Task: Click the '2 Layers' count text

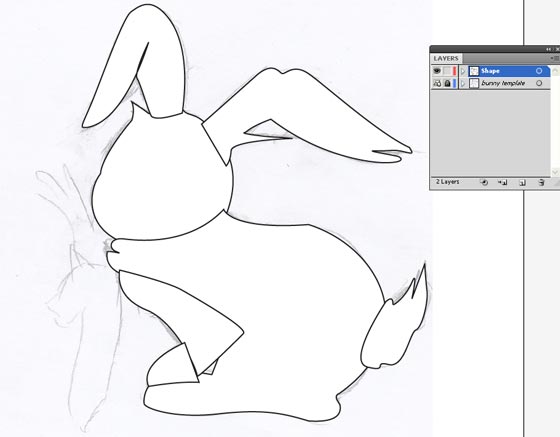Action: point(448,182)
